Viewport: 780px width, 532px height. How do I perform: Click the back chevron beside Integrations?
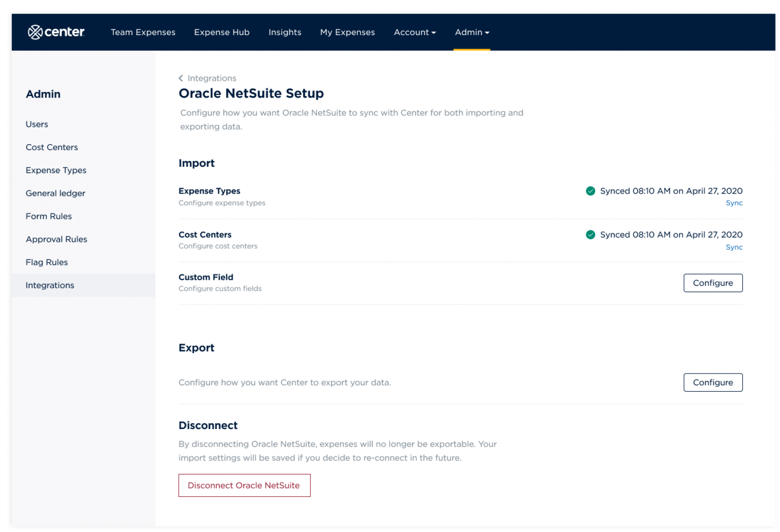click(181, 78)
